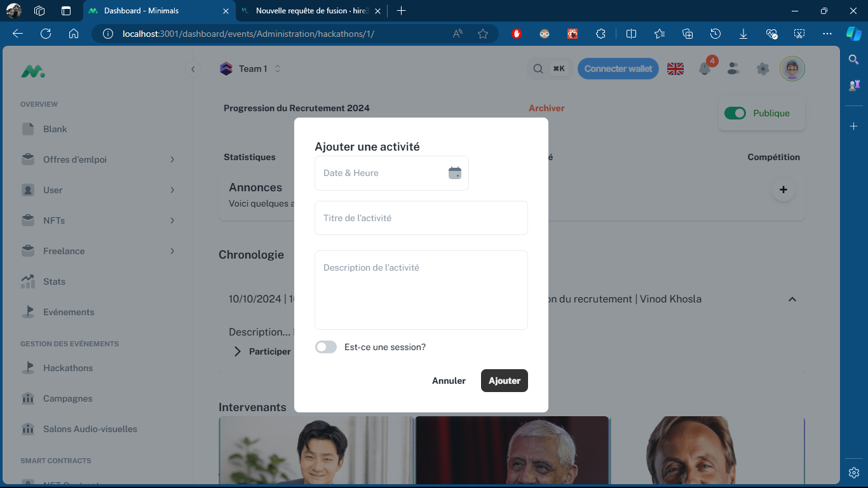Open the calendar picker in Date & Heure
Image resolution: width=868 pixels, height=488 pixels.
454,173
